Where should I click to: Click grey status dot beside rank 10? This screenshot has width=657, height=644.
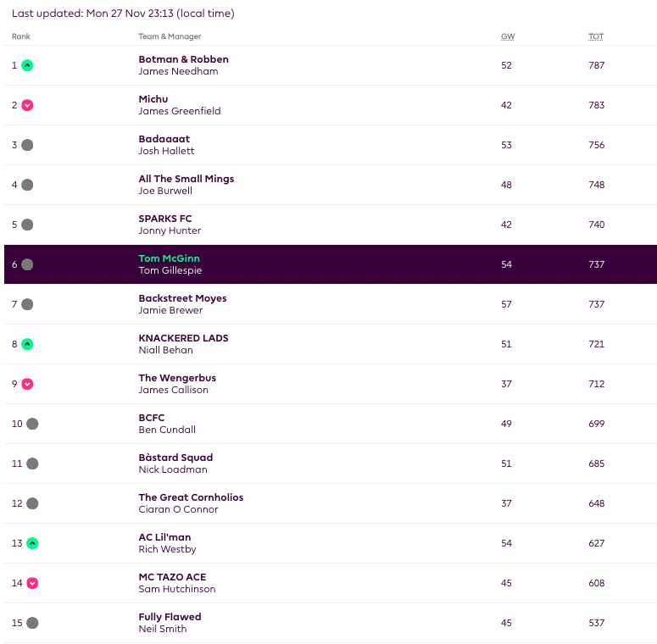(x=32, y=424)
